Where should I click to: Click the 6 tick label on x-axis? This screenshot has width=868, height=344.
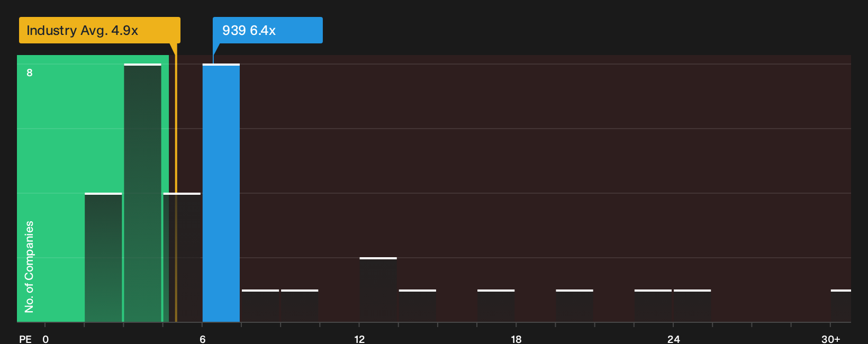click(203, 339)
